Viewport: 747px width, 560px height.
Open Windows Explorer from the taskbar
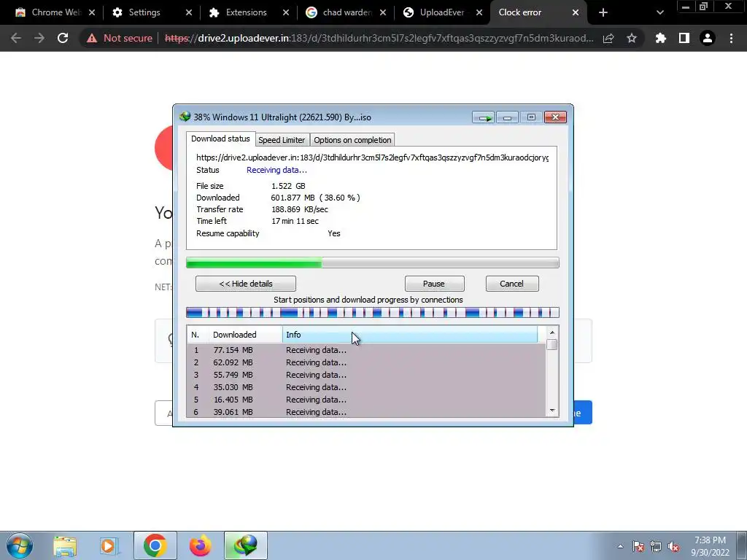pyautogui.click(x=65, y=545)
